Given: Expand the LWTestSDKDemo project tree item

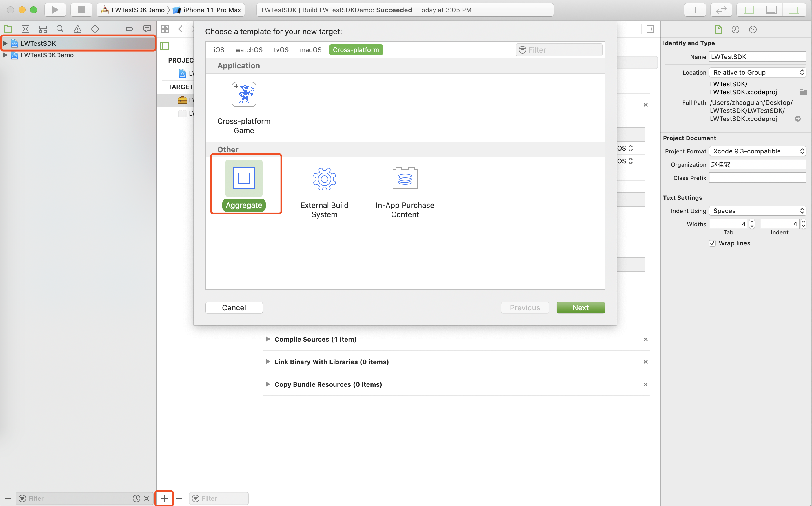Looking at the screenshot, I should coord(5,55).
